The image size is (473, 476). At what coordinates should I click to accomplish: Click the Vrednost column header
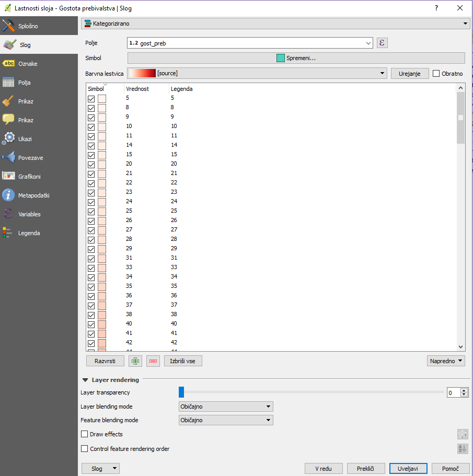pyautogui.click(x=137, y=89)
